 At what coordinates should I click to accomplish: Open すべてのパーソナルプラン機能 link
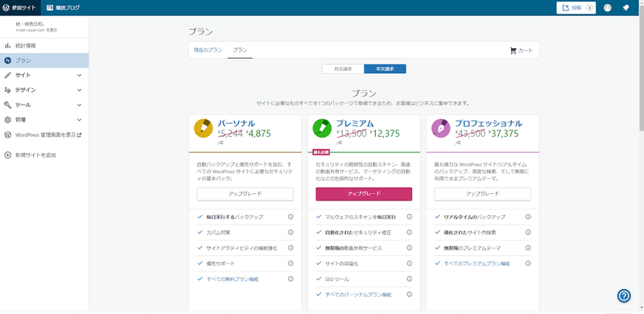(x=358, y=294)
